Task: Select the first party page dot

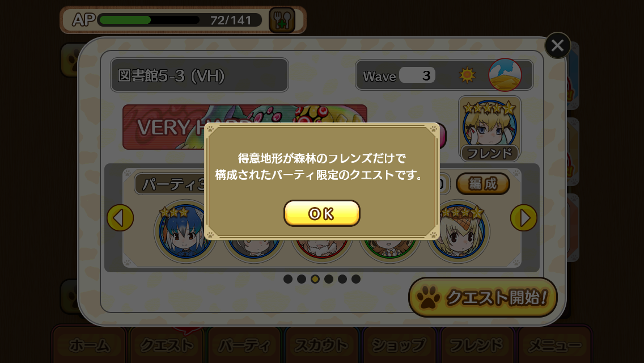Action: pos(288,279)
